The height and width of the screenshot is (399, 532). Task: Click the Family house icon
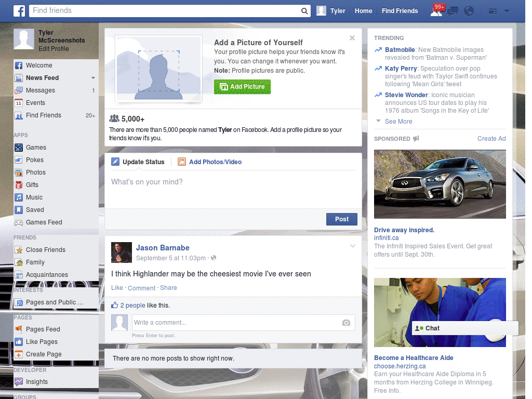pos(19,262)
